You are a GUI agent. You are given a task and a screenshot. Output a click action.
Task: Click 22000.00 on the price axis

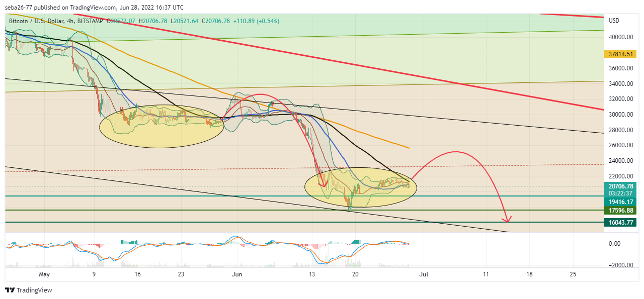(620, 176)
